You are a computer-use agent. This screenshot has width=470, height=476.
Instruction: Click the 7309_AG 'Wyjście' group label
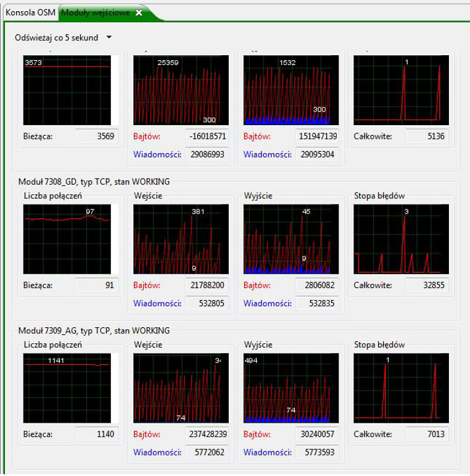259,345
